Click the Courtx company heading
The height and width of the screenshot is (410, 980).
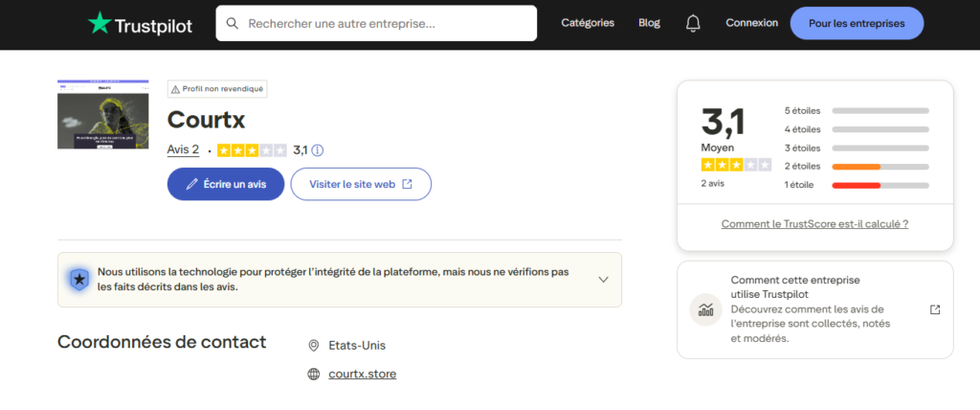(207, 120)
